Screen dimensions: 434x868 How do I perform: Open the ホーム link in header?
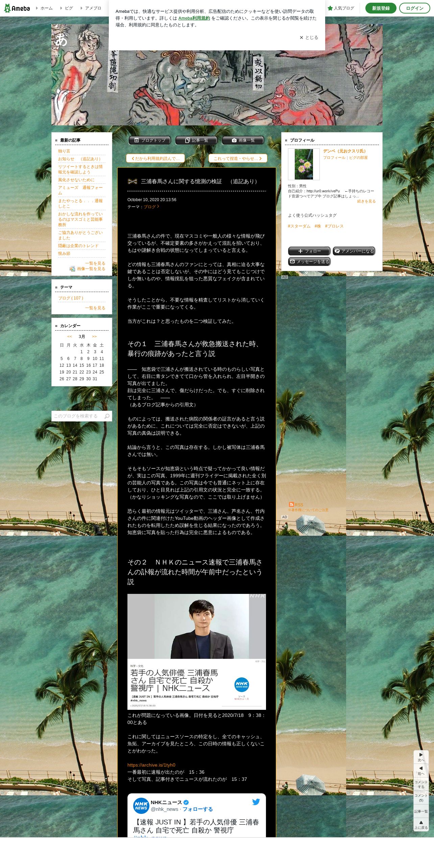tap(46, 8)
